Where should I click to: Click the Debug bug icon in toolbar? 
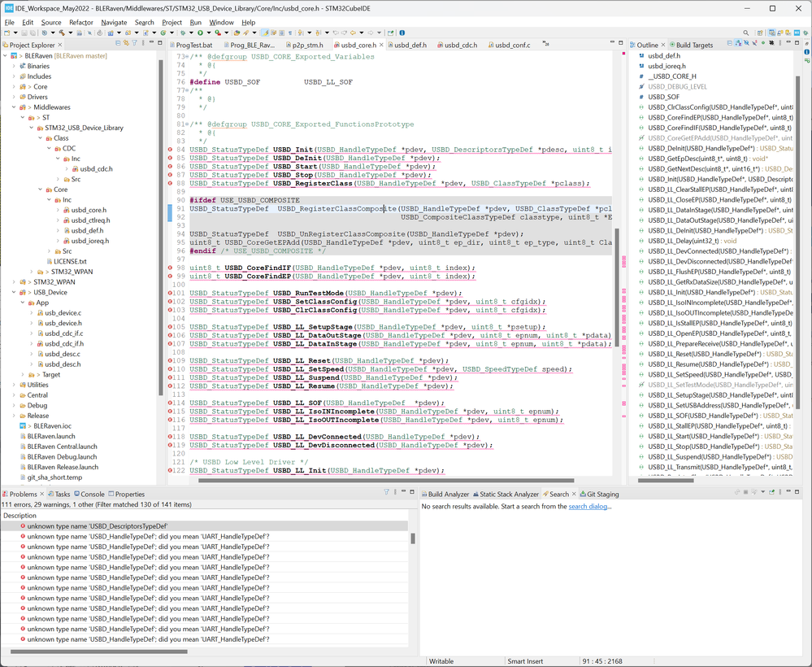tap(183, 33)
